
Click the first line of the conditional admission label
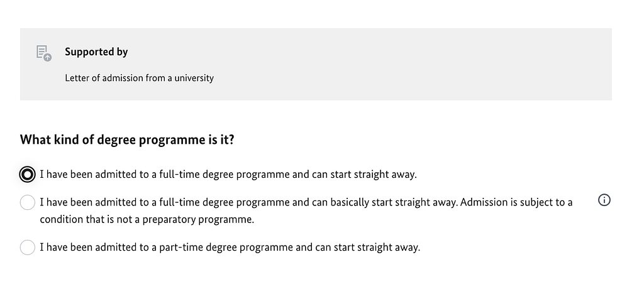click(306, 202)
